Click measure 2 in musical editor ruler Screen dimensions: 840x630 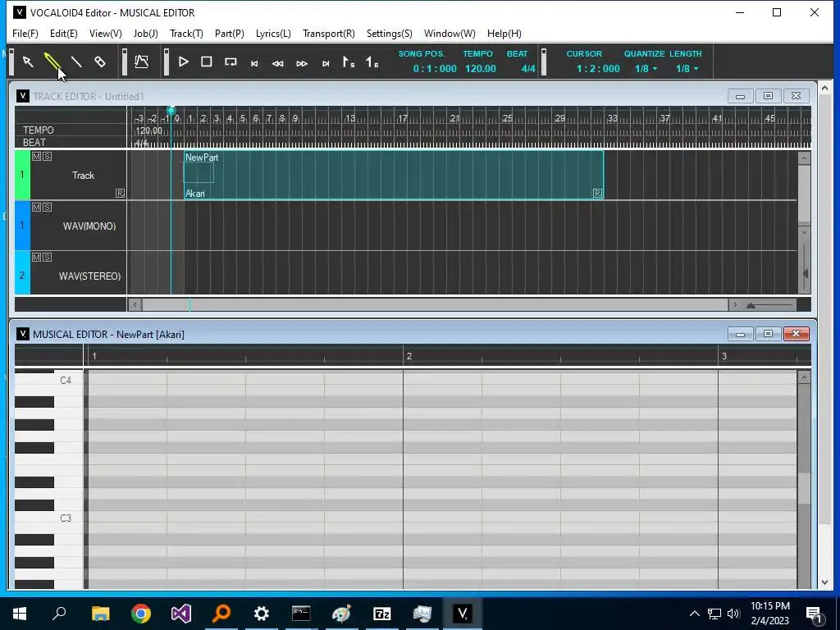coord(409,356)
